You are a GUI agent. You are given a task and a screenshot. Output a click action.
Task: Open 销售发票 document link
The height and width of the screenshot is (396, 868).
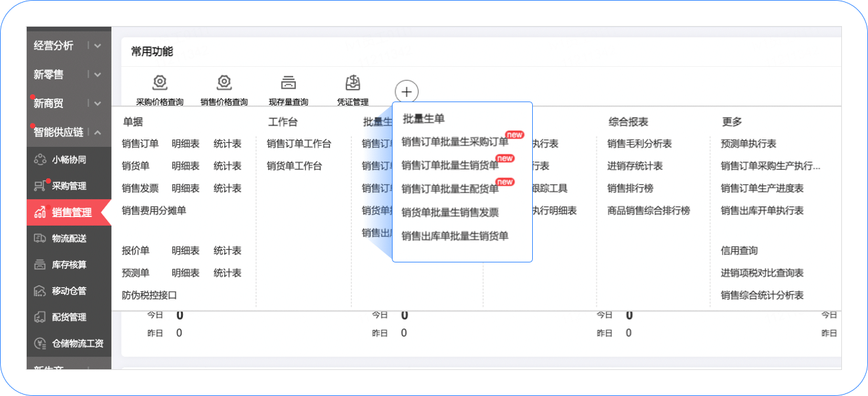pyautogui.click(x=140, y=188)
